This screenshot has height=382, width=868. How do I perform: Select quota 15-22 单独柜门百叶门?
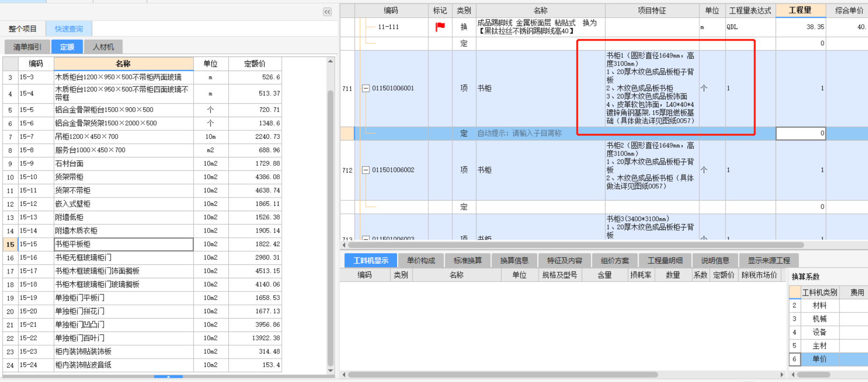pos(124,338)
